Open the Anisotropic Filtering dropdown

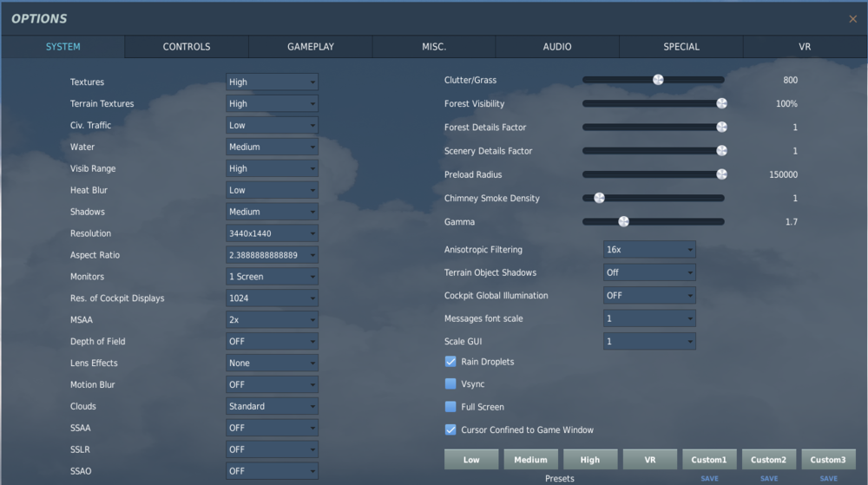(649, 249)
